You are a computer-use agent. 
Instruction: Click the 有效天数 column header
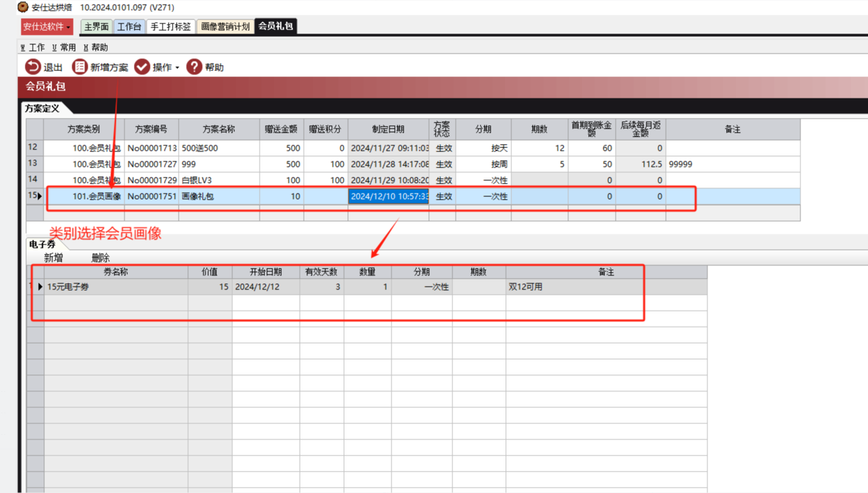click(x=321, y=272)
